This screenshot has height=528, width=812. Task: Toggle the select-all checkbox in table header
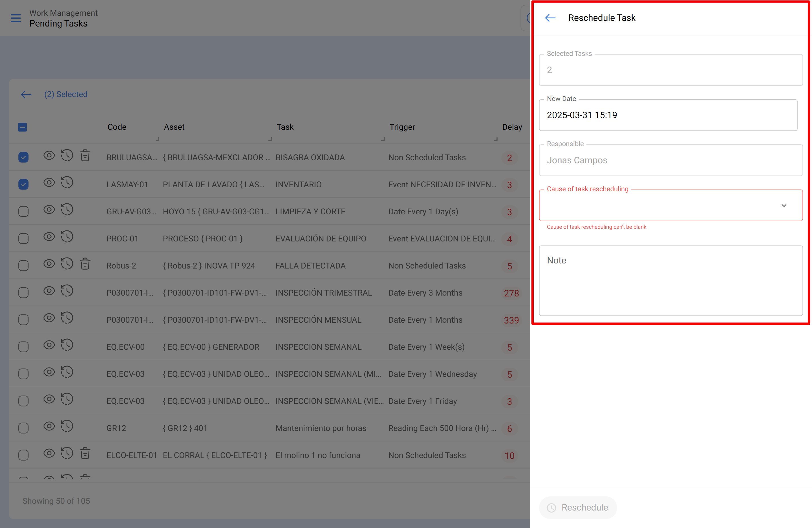23,127
